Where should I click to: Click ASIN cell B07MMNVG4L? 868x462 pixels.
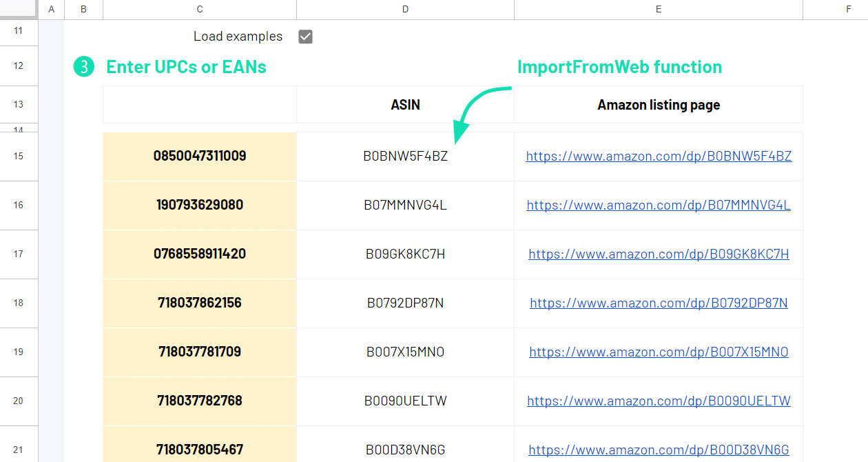point(405,205)
